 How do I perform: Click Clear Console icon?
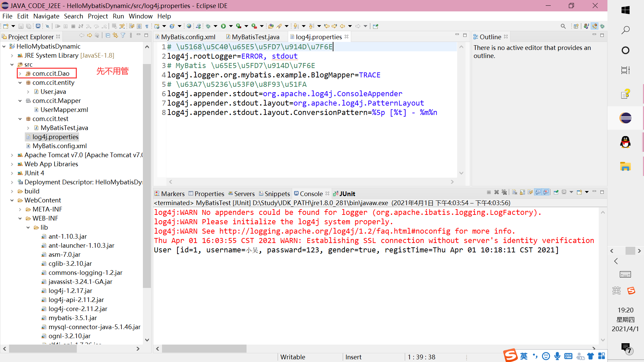point(515,192)
